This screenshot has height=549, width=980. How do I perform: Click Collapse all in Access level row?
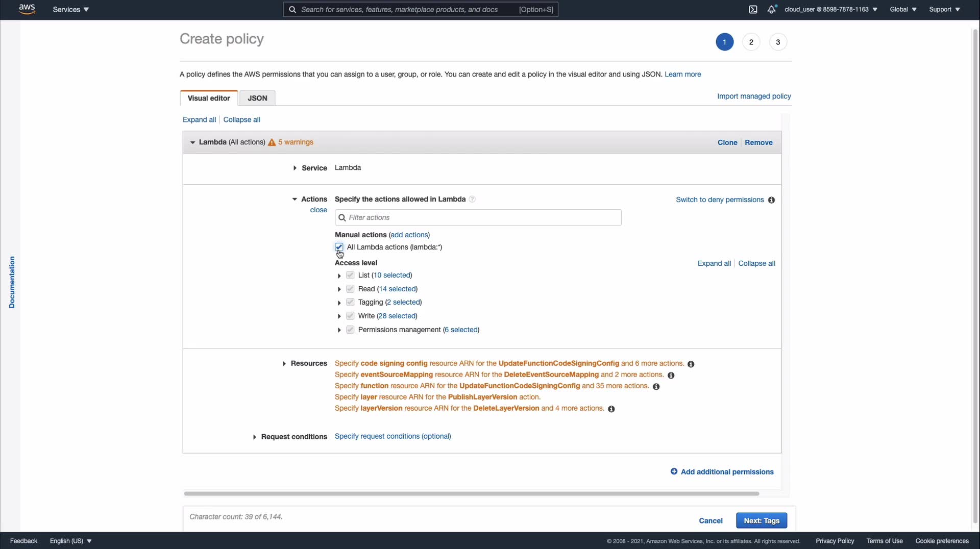756,263
